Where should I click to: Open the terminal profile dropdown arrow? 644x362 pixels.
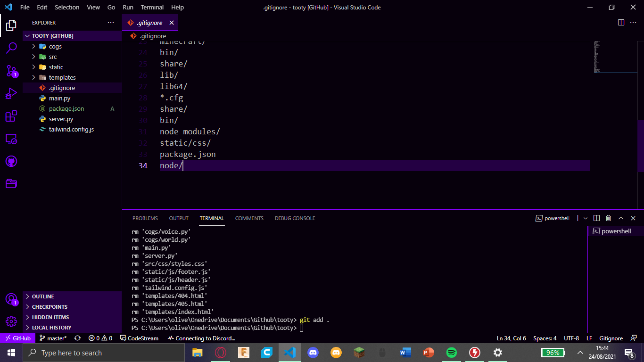point(586,218)
